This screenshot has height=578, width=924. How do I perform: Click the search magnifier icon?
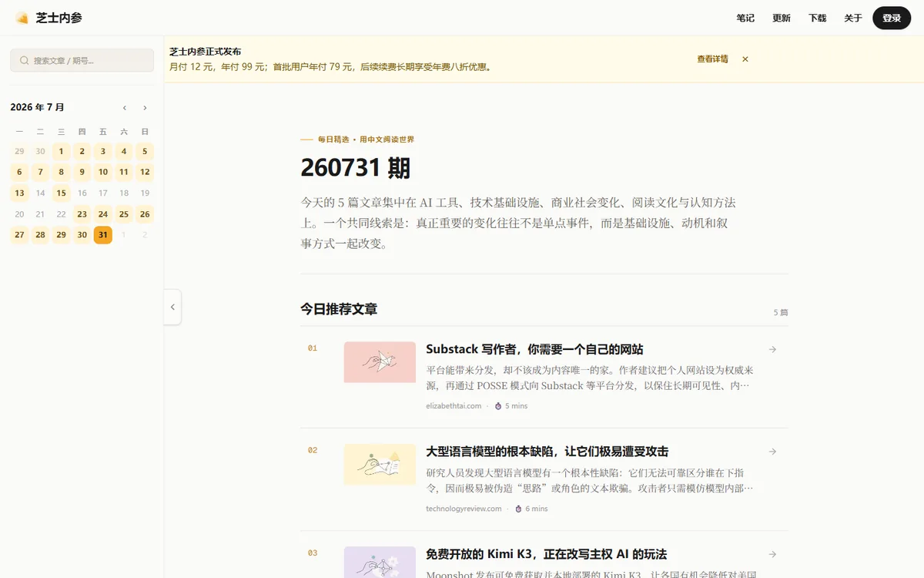(x=25, y=60)
